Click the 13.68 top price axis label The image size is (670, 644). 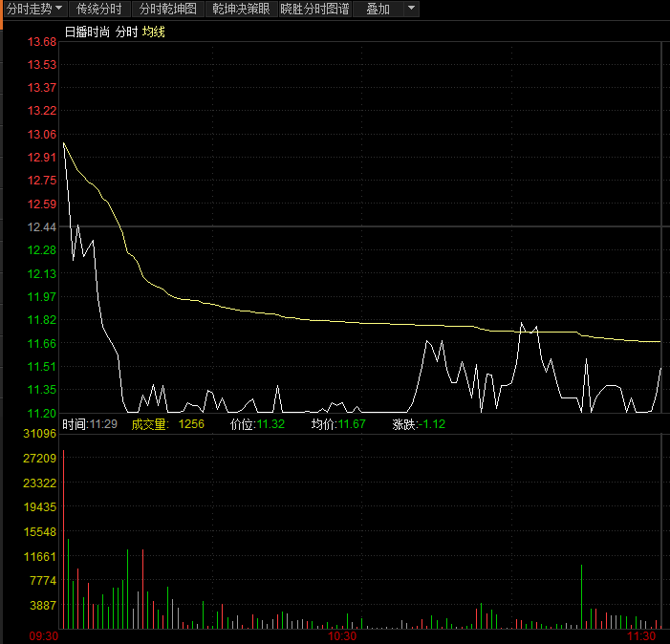tap(42, 42)
